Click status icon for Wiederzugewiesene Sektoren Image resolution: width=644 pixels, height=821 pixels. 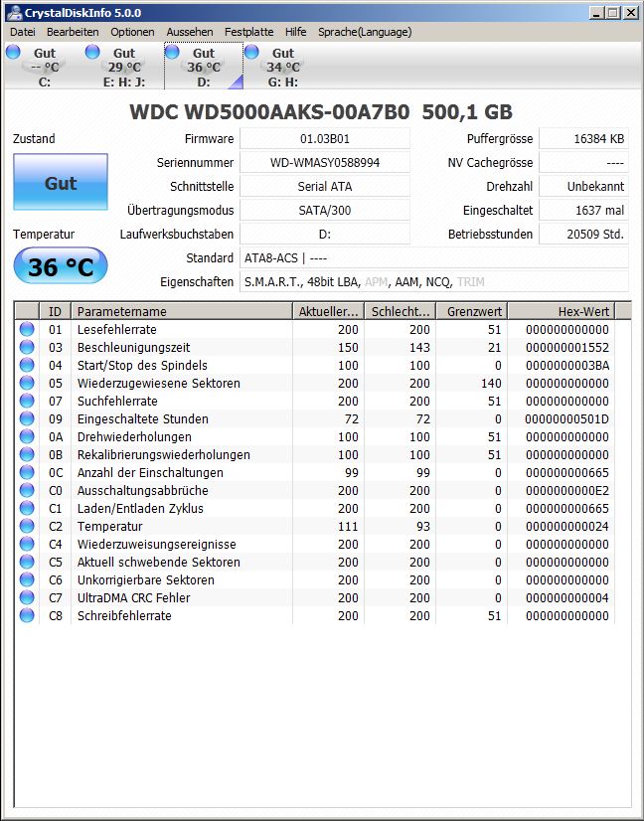27,383
